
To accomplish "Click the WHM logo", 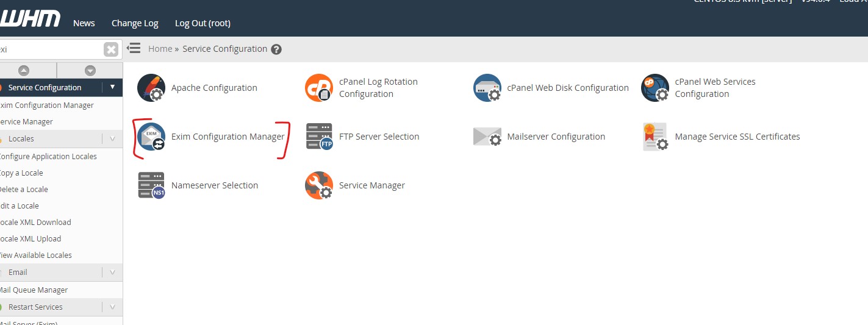I will coord(30,19).
